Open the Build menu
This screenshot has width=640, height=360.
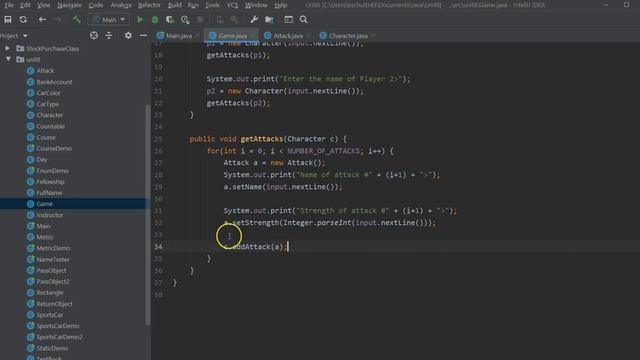[175, 5]
